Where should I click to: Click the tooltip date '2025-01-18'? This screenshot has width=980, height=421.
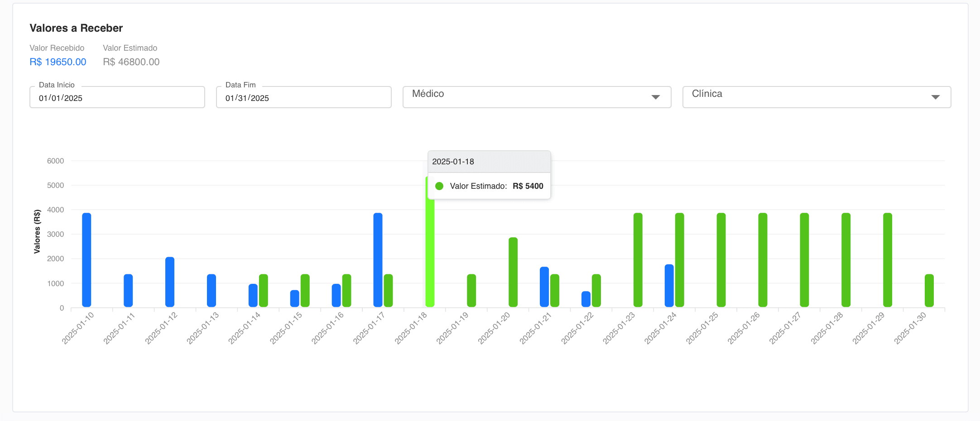pyautogui.click(x=453, y=162)
